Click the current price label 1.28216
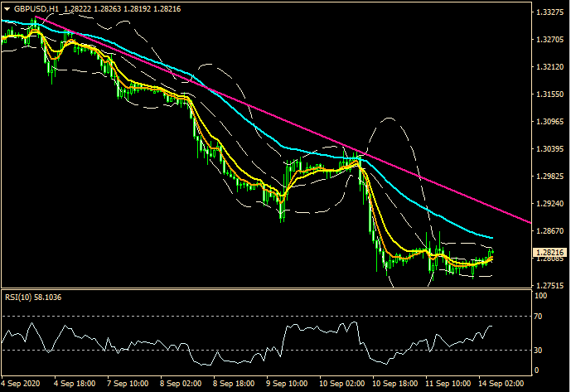Image resolution: width=571 pixels, height=392 pixels. point(548,251)
